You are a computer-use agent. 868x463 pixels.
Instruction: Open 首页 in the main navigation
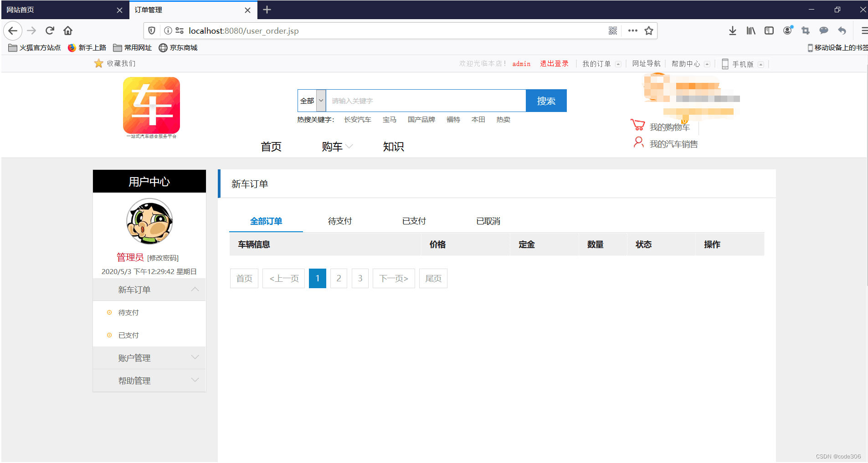pos(271,147)
